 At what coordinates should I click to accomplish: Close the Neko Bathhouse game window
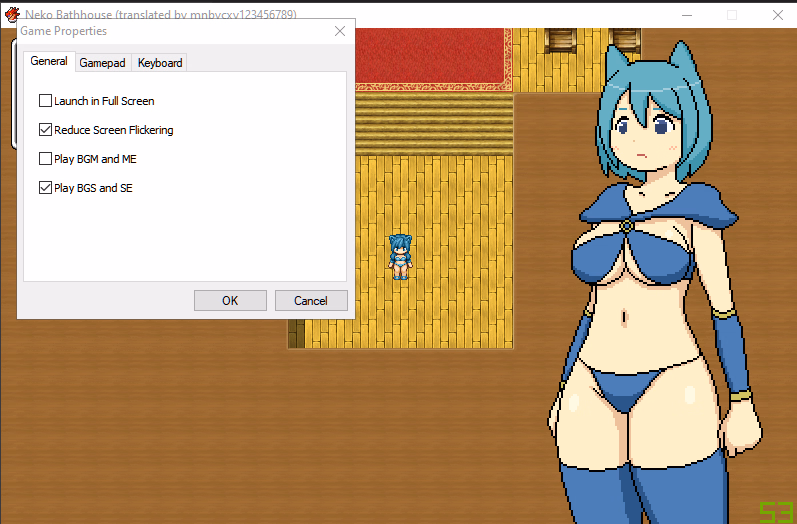coord(778,15)
